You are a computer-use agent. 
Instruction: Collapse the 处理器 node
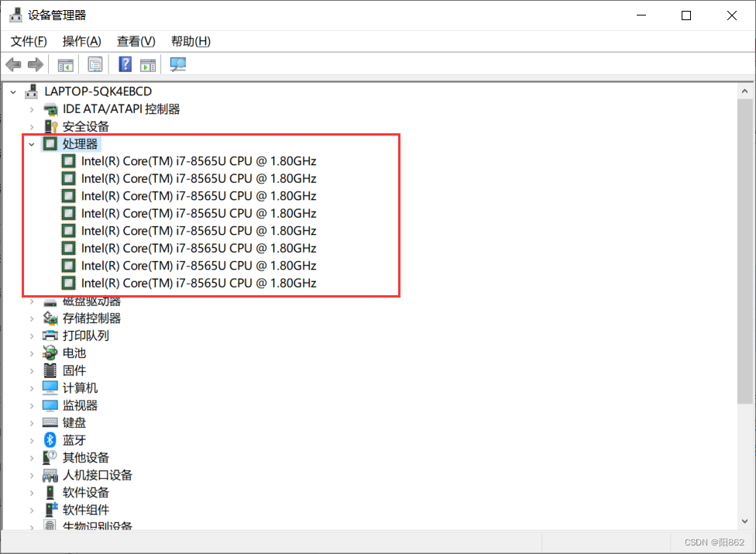(32, 144)
